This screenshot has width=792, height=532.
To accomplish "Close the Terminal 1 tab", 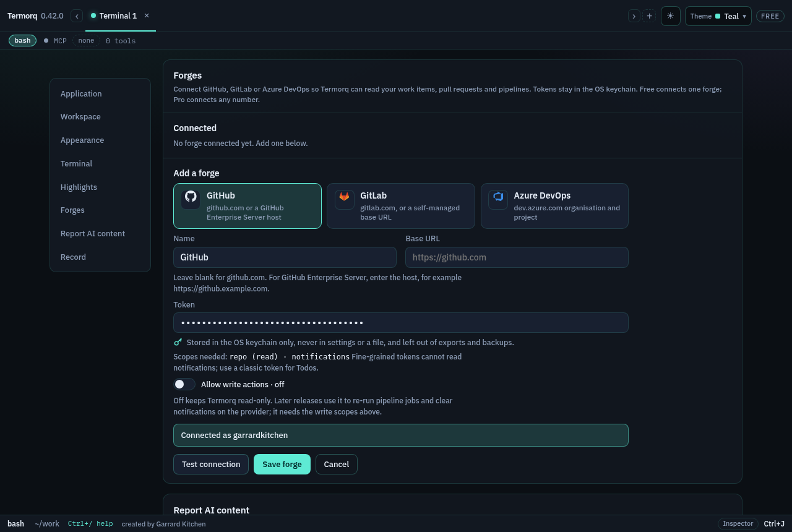I will pyautogui.click(x=147, y=15).
